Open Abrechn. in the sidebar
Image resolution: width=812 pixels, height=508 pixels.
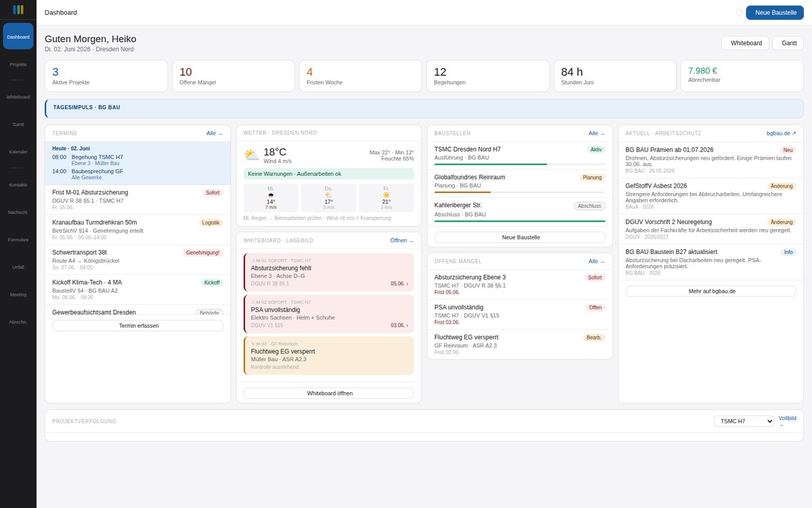click(x=18, y=322)
